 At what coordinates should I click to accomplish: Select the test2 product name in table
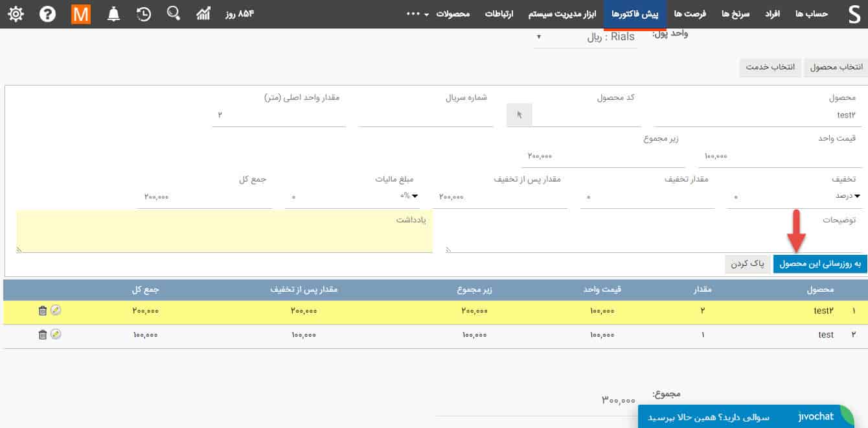coord(823,311)
